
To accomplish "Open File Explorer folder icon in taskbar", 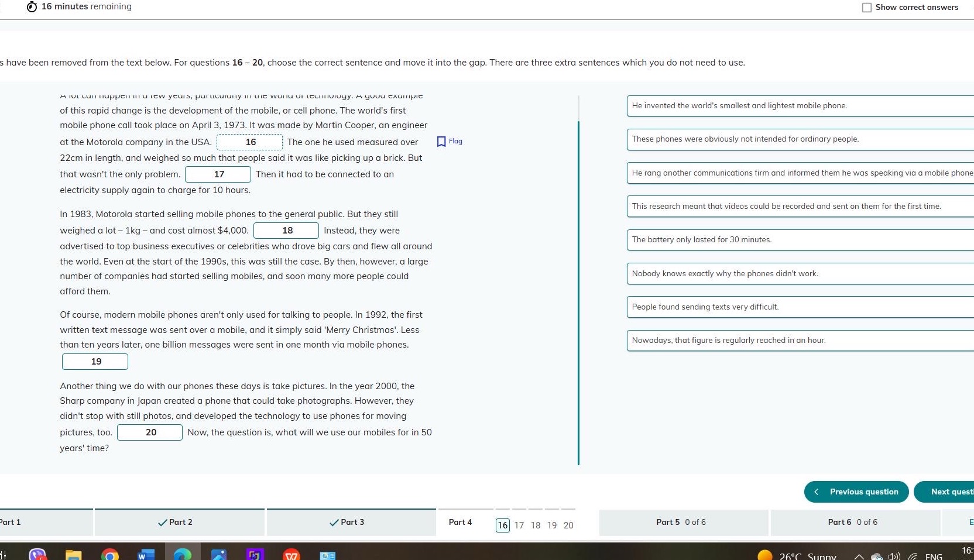I will [x=73, y=555].
